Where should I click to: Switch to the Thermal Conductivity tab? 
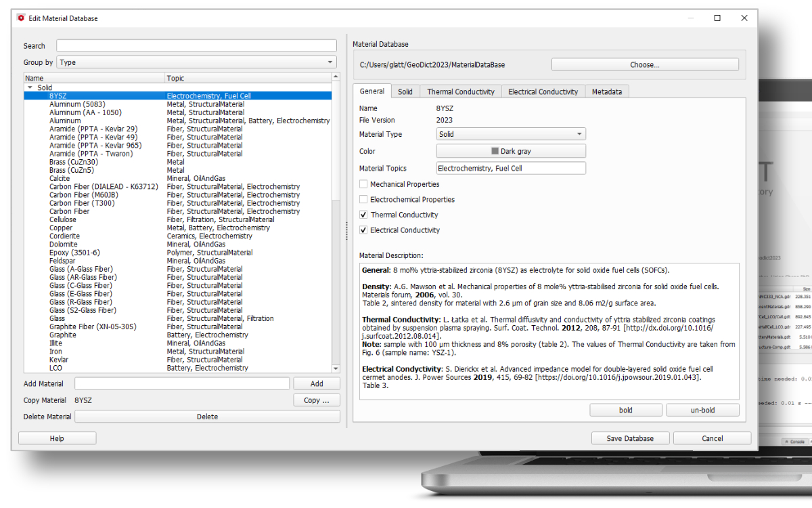pyautogui.click(x=461, y=91)
